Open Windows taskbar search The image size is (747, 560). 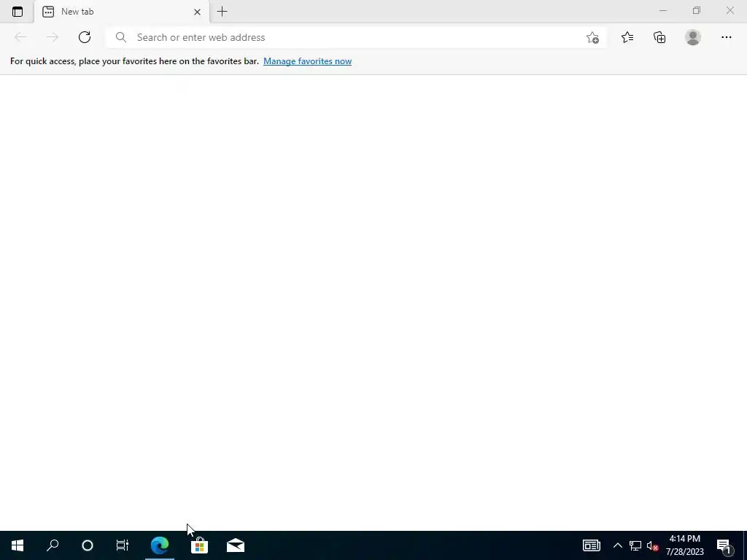[x=53, y=545]
